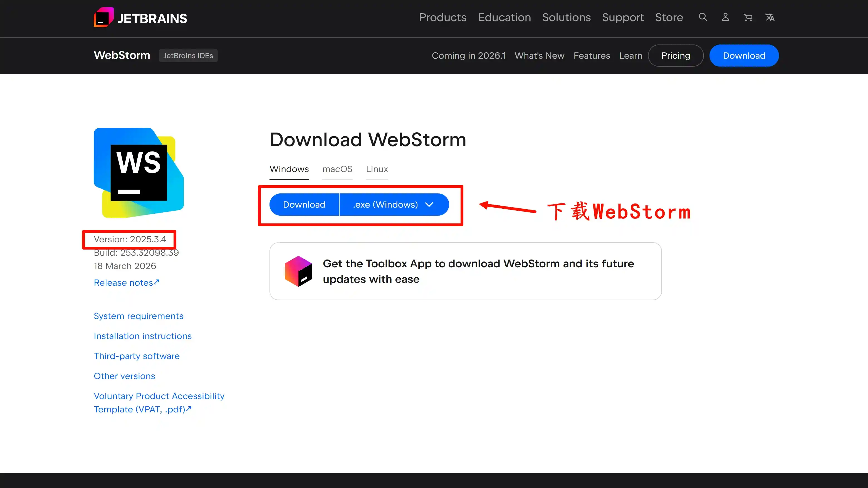This screenshot has width=868, height=488.
Task: View the shopping cart
Action: tap(748, 17)
